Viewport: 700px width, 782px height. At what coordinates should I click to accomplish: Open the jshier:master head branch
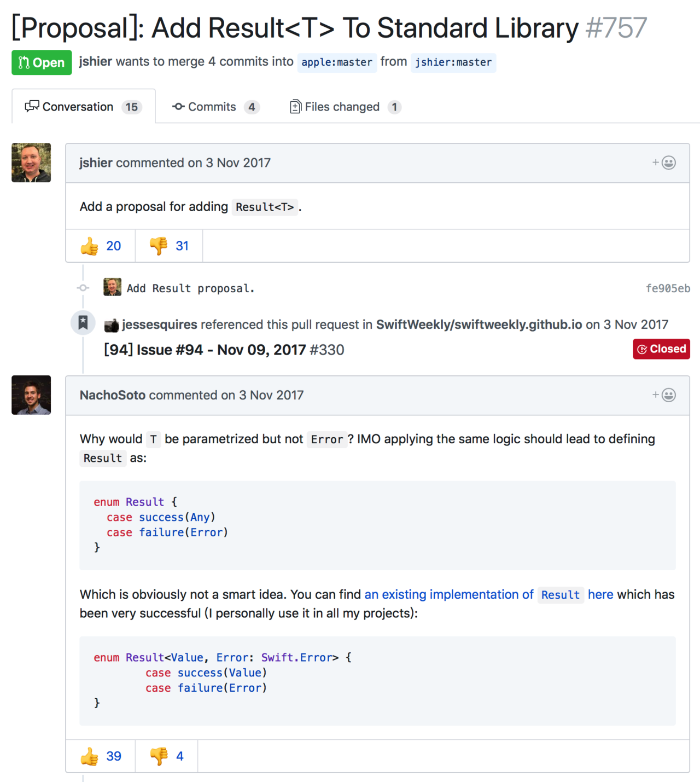coord(453,62)
